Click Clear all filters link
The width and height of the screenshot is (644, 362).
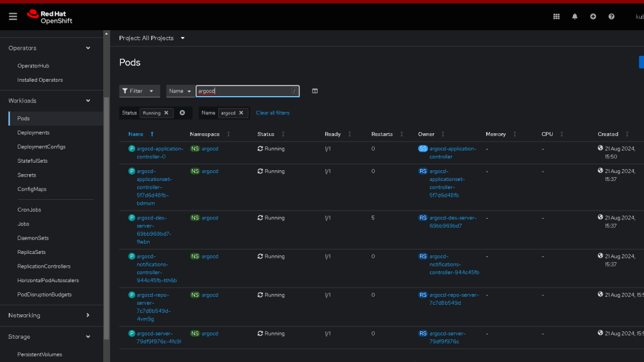pos(273,113)
